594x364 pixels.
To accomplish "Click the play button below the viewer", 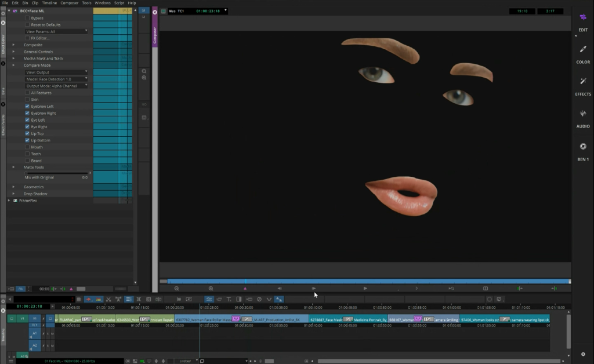I will [x=365, y=288].
